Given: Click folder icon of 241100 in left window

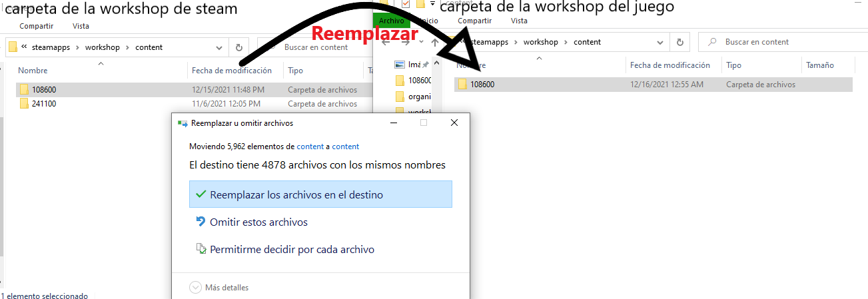Looking at the screenshot, I should [24, 104].
